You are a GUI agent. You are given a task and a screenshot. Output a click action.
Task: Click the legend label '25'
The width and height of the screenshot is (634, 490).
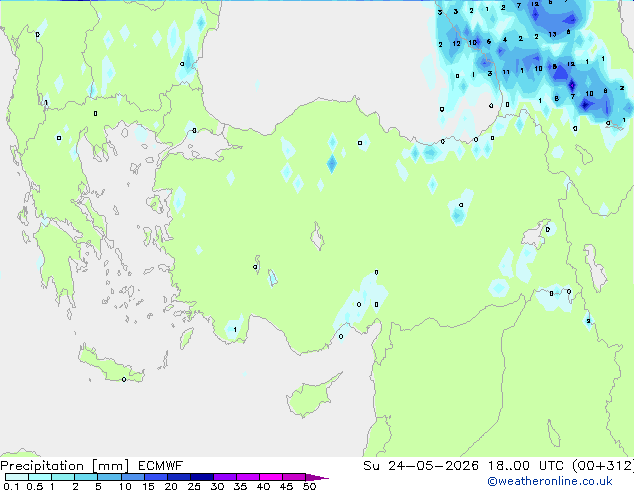(x=194, y=486)
